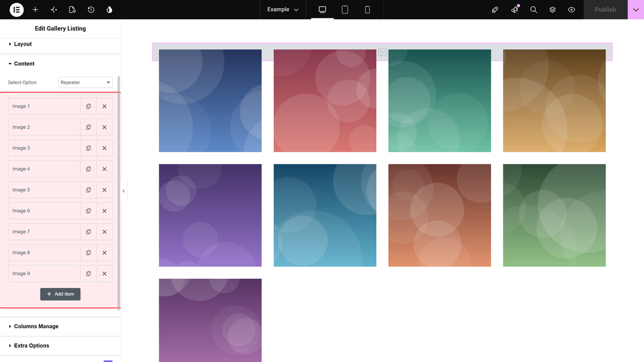Open the Image 9 repeater item
Image resolution: width=644 pixels, height=362 pixels.
tap(44, 274)
